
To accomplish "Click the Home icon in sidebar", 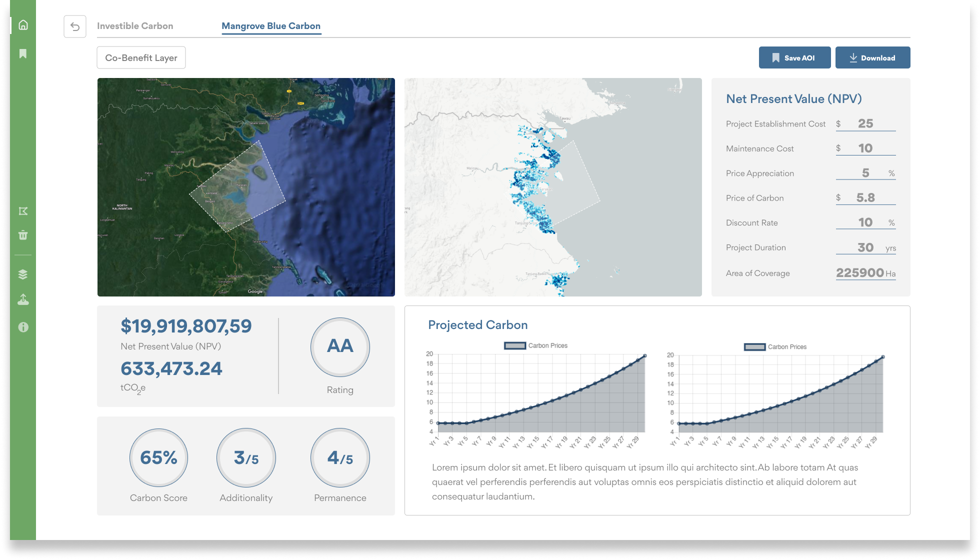I will (x=23, y=25).
